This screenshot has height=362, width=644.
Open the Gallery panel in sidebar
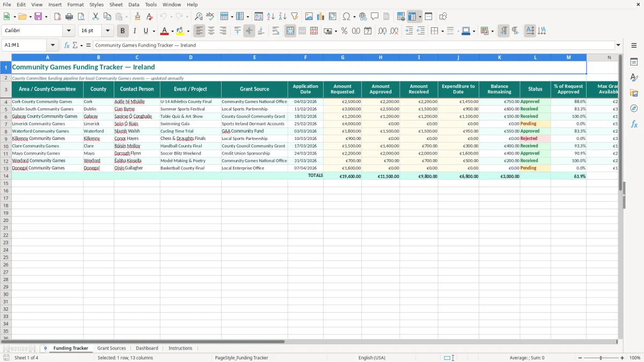(634, 93)
